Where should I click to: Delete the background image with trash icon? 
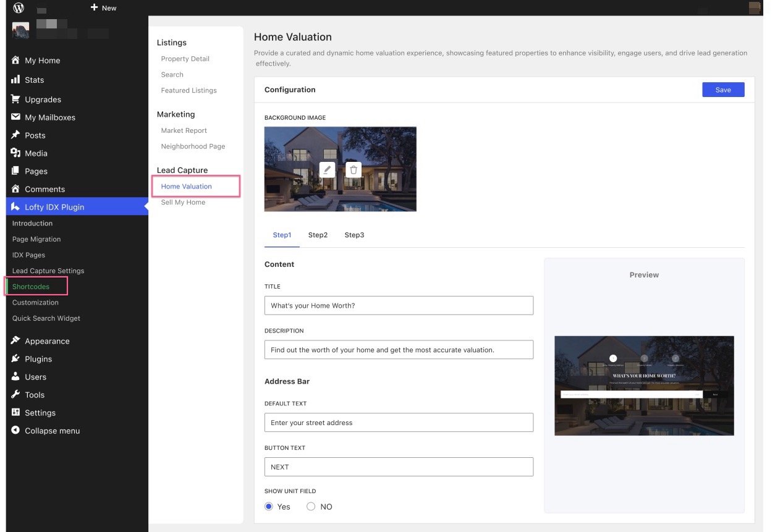click(354, 169)
